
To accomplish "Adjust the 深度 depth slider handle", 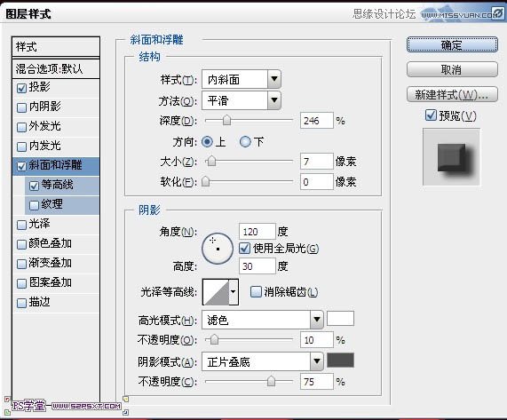I will click(226, 120).
